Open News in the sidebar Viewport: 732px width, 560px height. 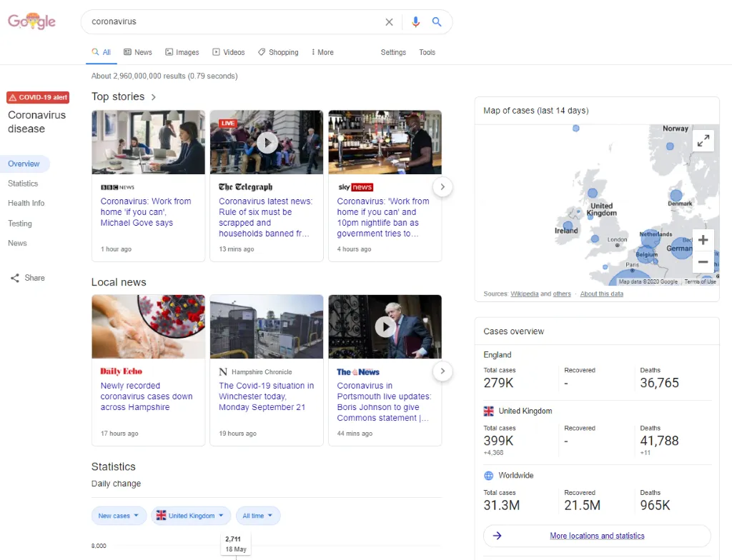(x=17, y=243)
